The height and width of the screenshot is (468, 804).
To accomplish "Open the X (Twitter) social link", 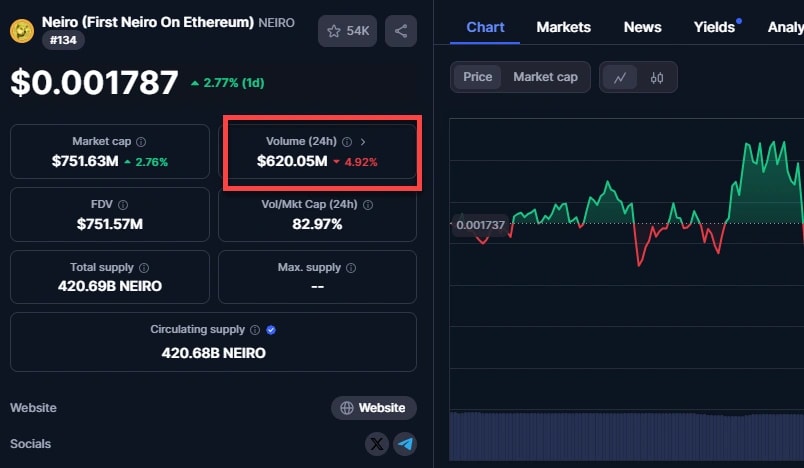I will (376, 443).
